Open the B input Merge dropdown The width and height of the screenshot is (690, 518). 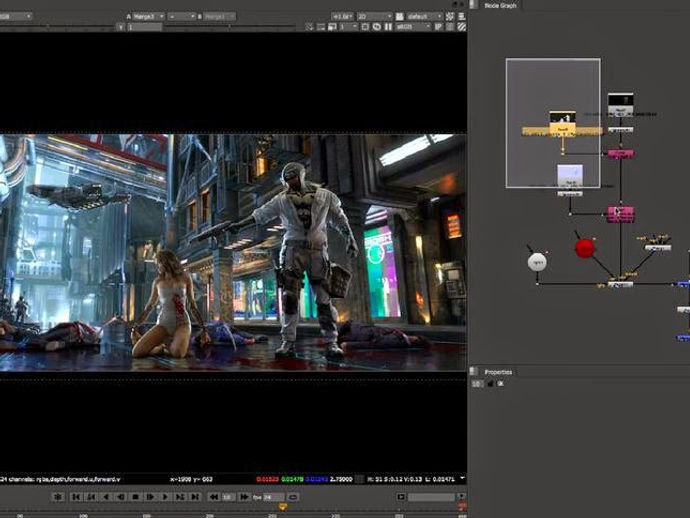[220, 17]
